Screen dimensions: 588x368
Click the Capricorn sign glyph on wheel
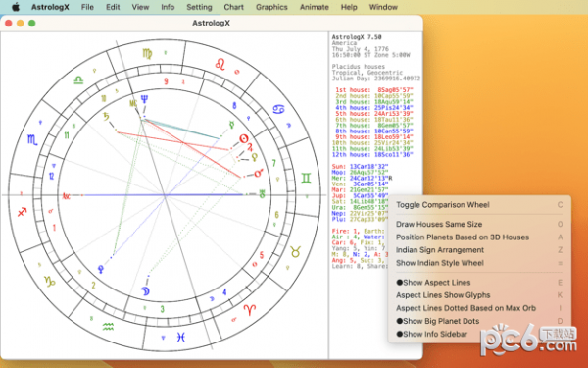[x=50, y=281]
